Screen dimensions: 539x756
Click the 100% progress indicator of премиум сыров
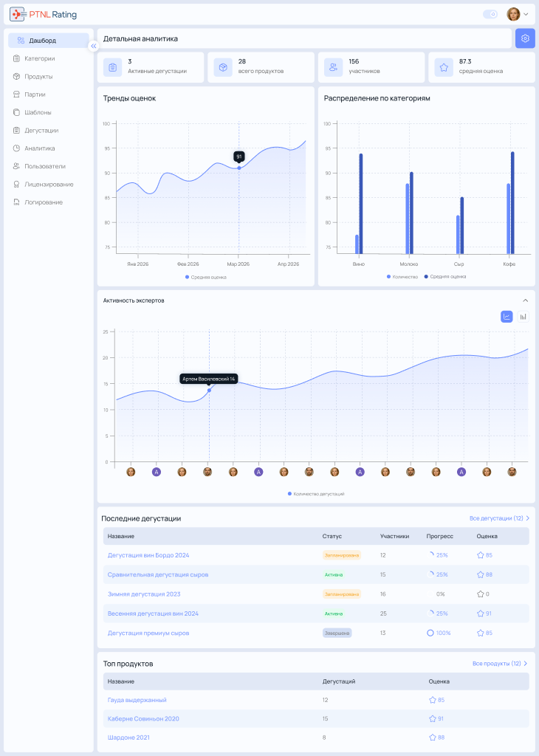click(x=439, y=633)
